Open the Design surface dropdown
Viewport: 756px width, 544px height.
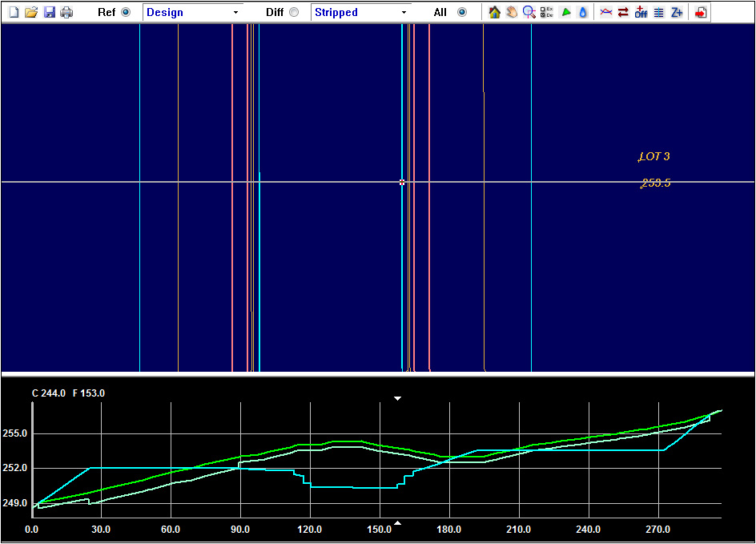193,12
